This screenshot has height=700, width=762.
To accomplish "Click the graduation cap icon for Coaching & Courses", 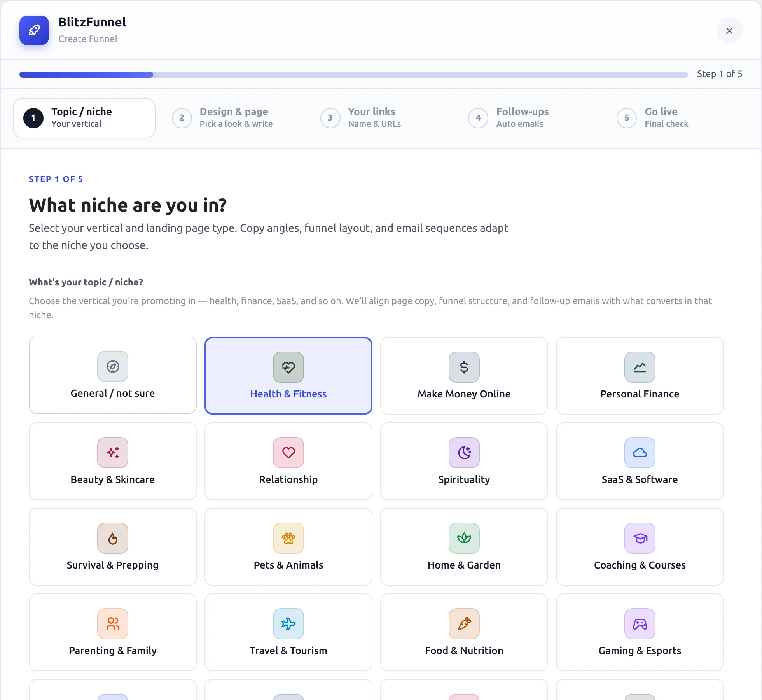I will 640,538.
